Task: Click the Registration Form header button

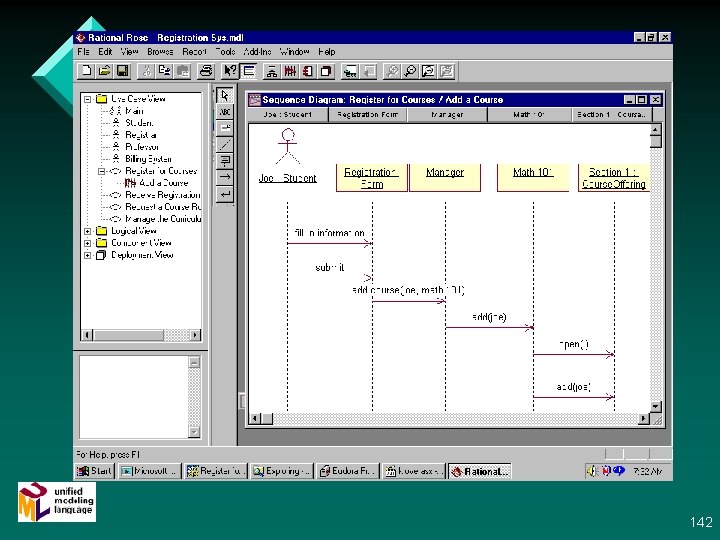Action: pos(367,115)
